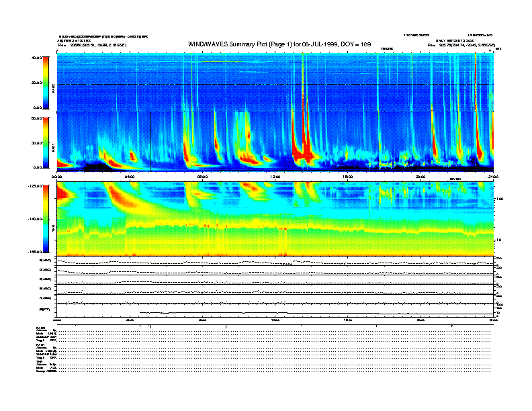Image resolution: width=532 pixels, height=411 pixels.
Task: Select the 12:00 tick below the RAD1 panel
Action: (x=275, y=177)
